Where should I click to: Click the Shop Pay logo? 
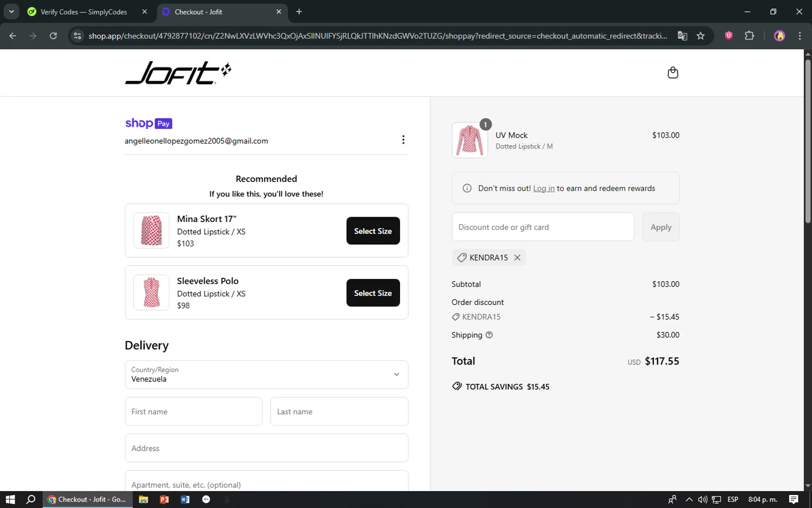pos(148,123)
